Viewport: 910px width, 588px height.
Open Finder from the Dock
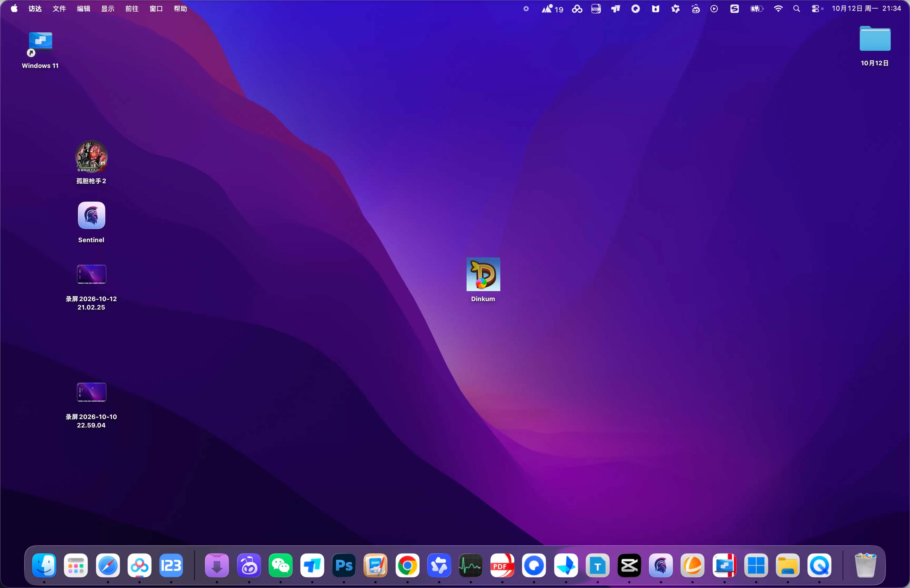(x=44, y=565)
